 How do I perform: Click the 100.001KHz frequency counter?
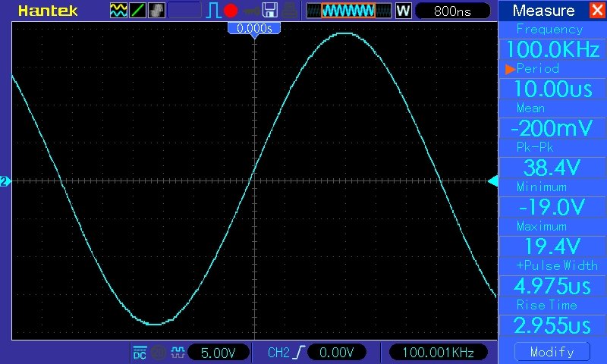point(438,353)
